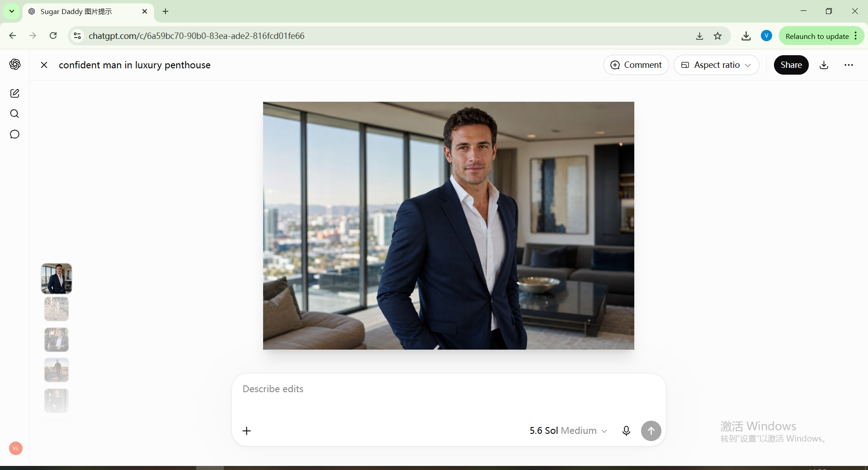Click the Share button
The height and width of the screenshot is (470, 868).
click(x=791, y=65)
